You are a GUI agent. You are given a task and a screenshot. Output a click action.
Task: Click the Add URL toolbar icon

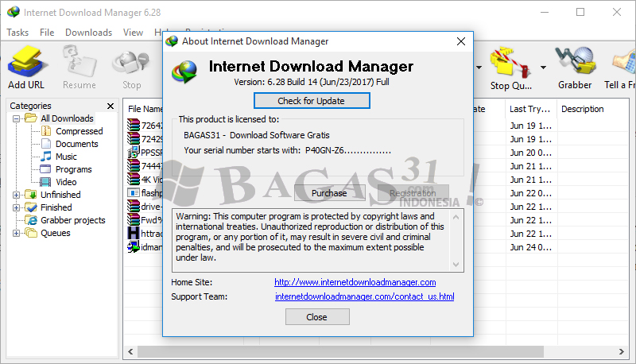[26, 61]
